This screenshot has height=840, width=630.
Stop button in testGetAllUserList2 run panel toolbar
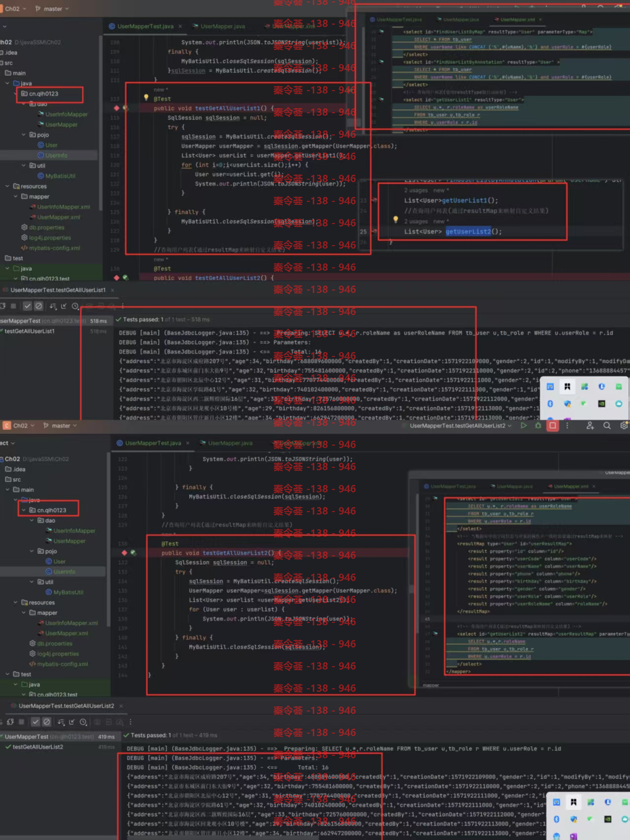click(x=21, y=722)
